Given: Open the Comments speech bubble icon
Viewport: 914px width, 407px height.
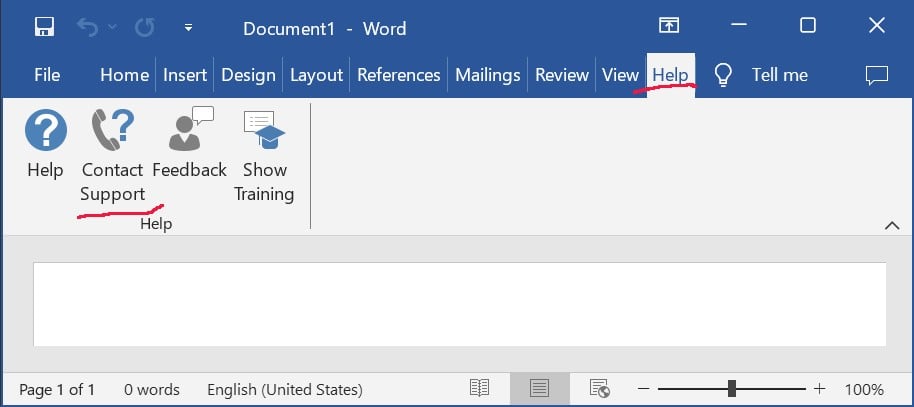Looking at the screenshot, I should 877,75.
